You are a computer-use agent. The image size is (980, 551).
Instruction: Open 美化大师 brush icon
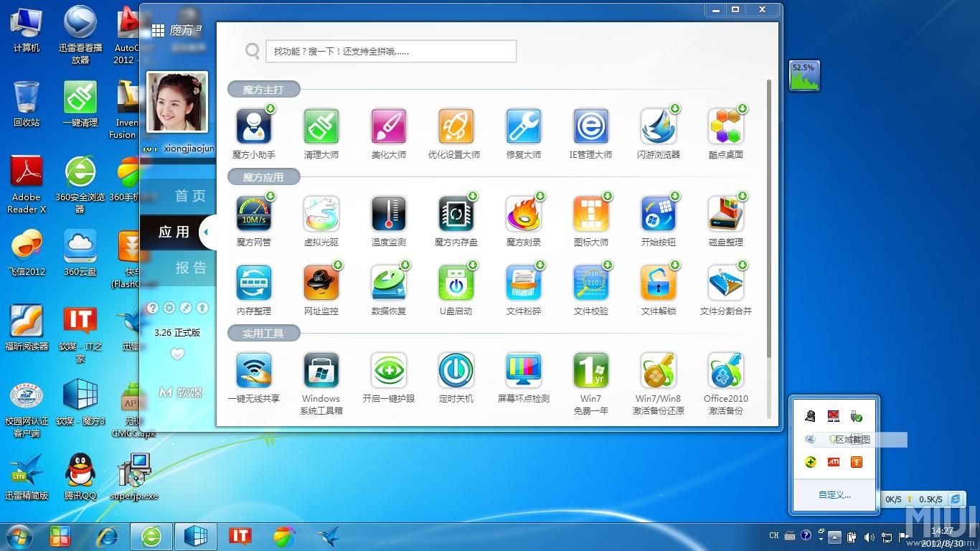tap(389, 126)
